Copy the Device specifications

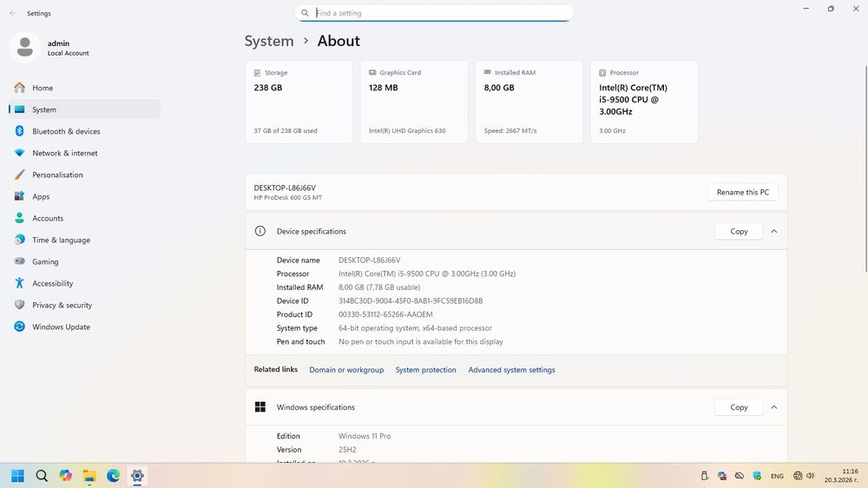[739, 231]
